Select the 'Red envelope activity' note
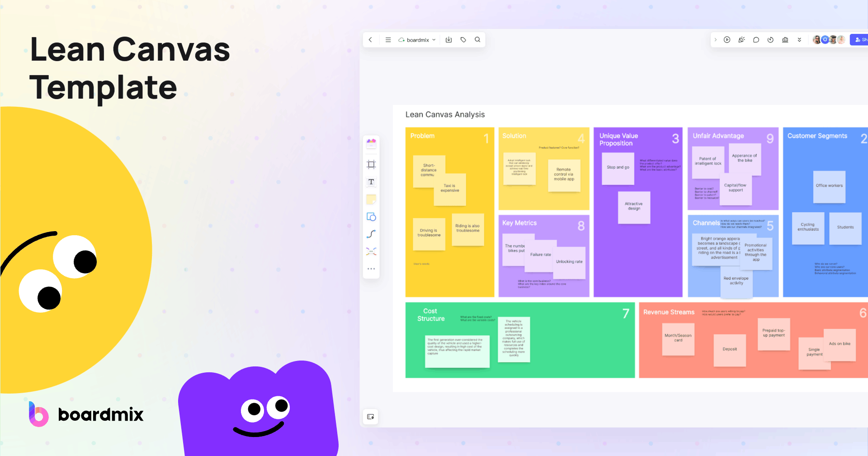Viewport: 868px width, 456px height. pos(736,282)
